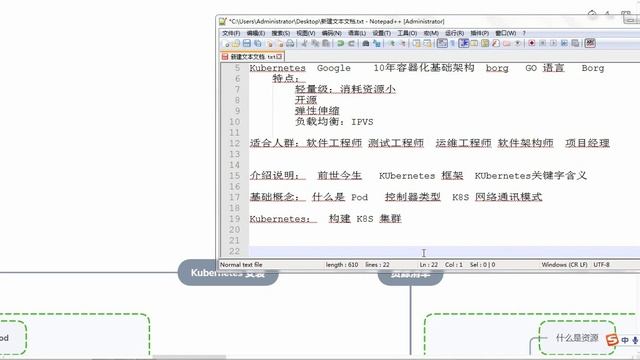640x360 pixels.
Task: Click 'Normal text file' status label
Action: point(241,264)
